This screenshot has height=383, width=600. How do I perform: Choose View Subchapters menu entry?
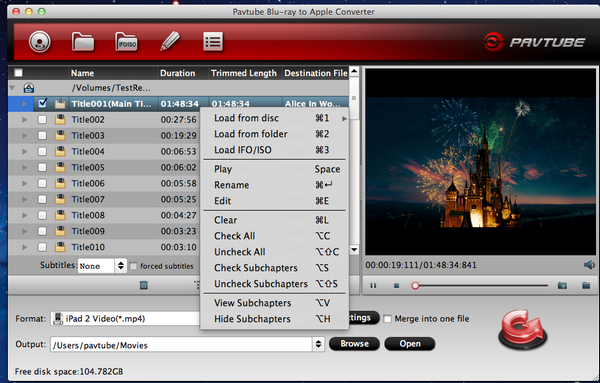(274, 303)
